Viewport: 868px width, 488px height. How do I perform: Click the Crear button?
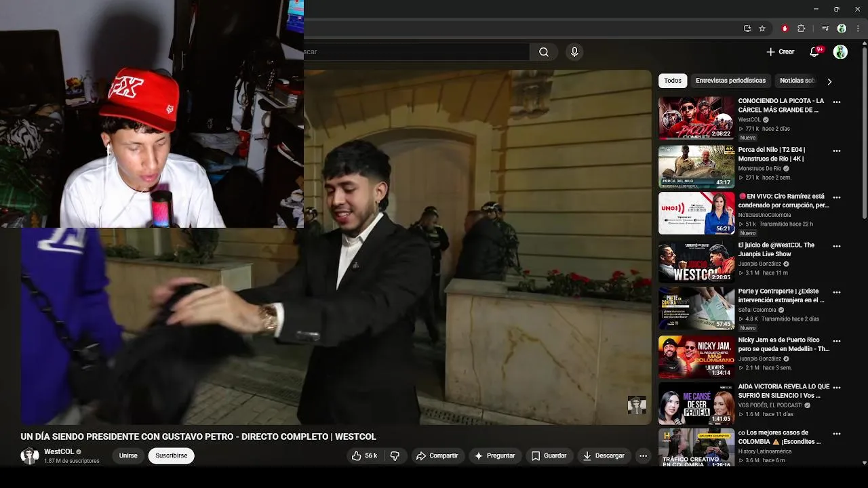[780, 52]
